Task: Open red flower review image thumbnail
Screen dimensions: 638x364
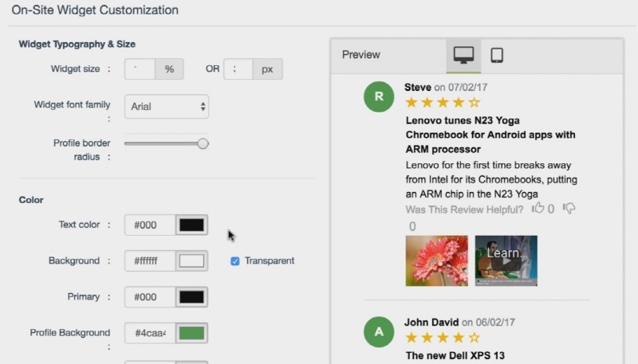Action: [436, 260]
